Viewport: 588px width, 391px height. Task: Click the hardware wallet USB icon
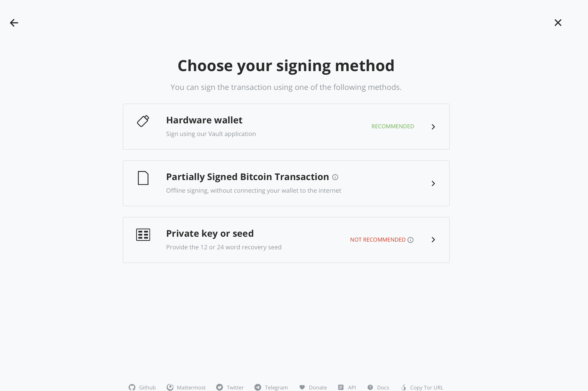pos(143,121)
